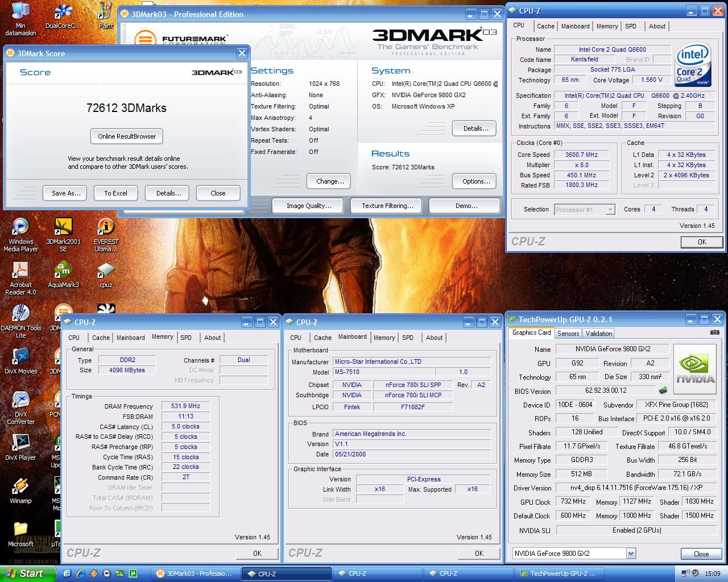Open the Paint desktop shortcut

tap(106, 16)
